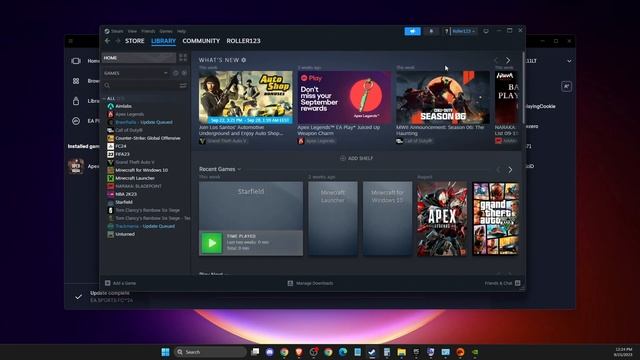This screenshot has width=640, height=360.
Task: Open advanced filter sliders icon
Action: (x=183, y=85)
